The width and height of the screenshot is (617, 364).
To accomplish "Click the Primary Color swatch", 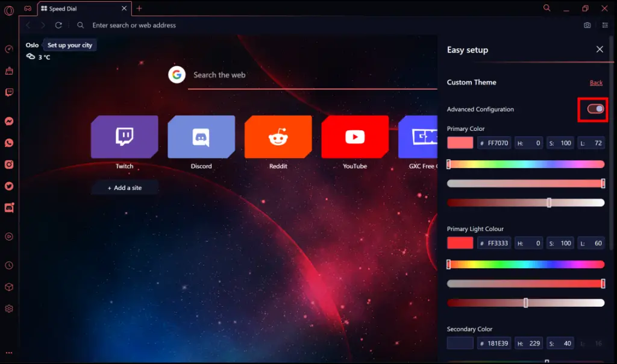I will pyautogui.click(x=460, y=143).
